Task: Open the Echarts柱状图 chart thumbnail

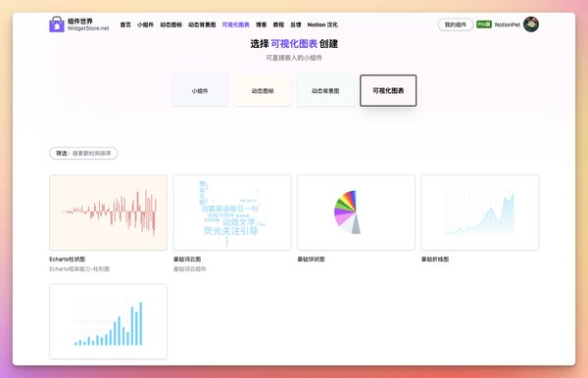Action: click(108, 213)
